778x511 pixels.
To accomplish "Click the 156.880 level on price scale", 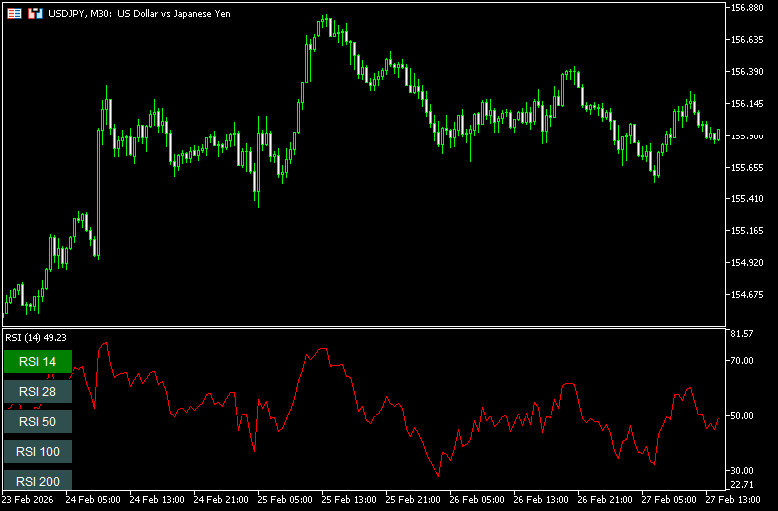I will pos(748,8).
